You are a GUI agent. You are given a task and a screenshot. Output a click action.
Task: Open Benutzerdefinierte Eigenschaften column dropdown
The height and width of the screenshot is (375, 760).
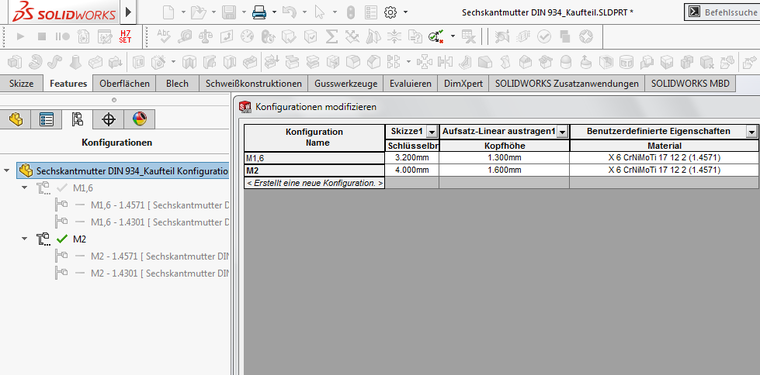pos(751,132)
